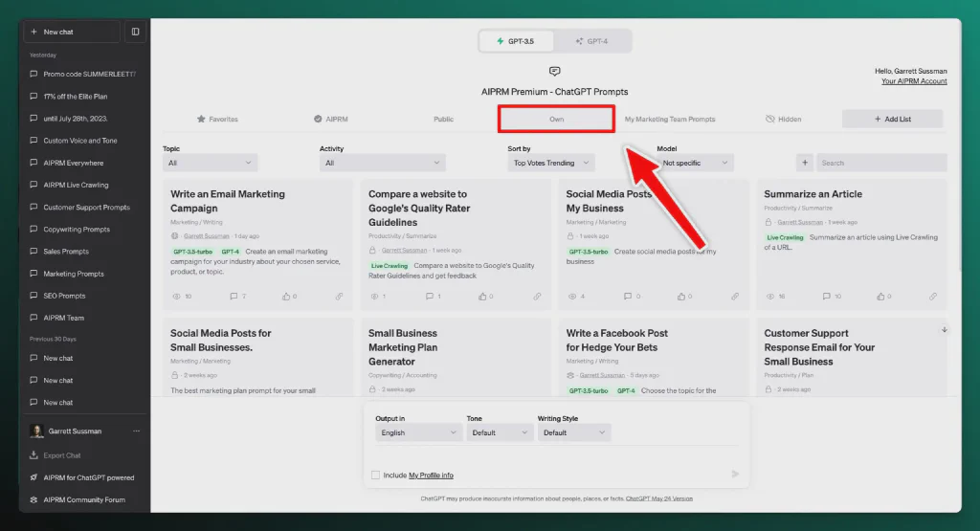
Task: Open chat AIPRM Team
Action: (84, 318)
